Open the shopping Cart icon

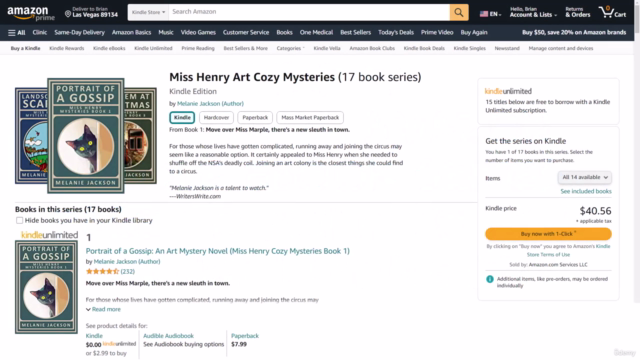pos(612,12)
